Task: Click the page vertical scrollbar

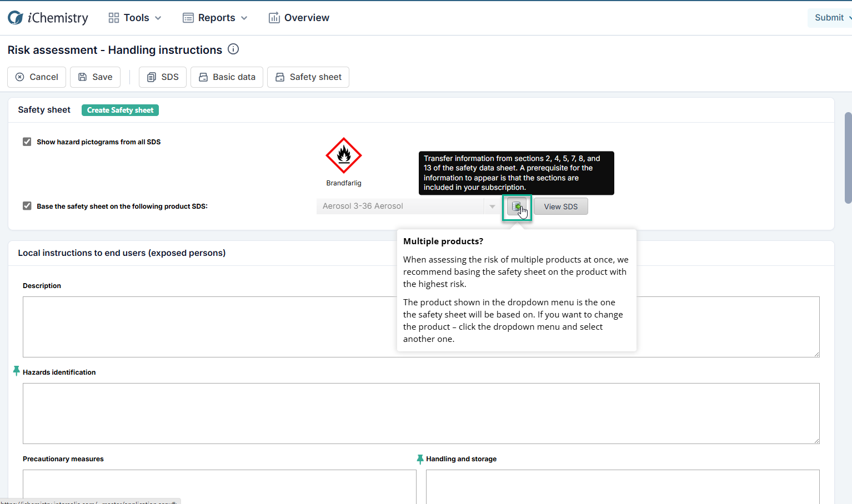Action: pos(848,158)
